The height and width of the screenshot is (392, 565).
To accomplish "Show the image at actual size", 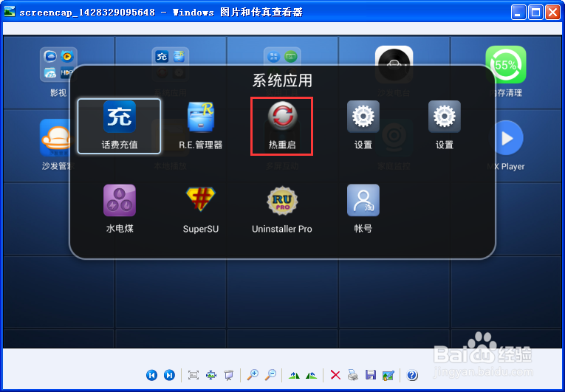I will click(211, 375).
